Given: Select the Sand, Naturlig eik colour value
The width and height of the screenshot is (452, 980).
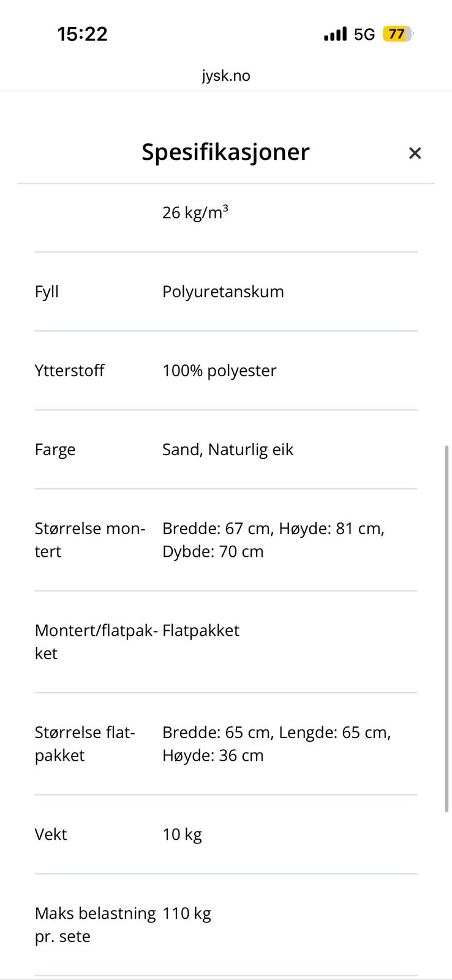Looking at the screenshot, I should [228, 450].
